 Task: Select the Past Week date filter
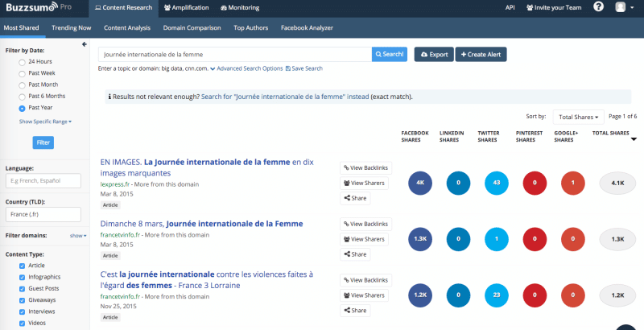tap(22, 74)
